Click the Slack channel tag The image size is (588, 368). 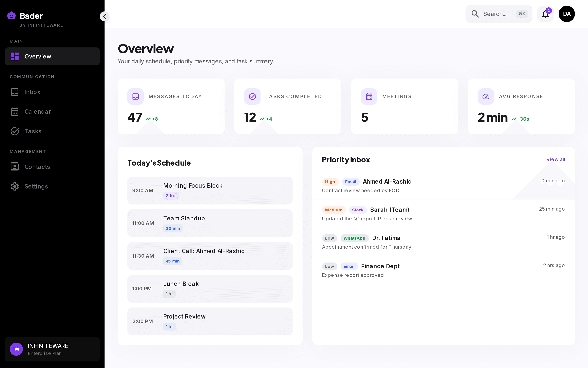(x=358, y=210)
